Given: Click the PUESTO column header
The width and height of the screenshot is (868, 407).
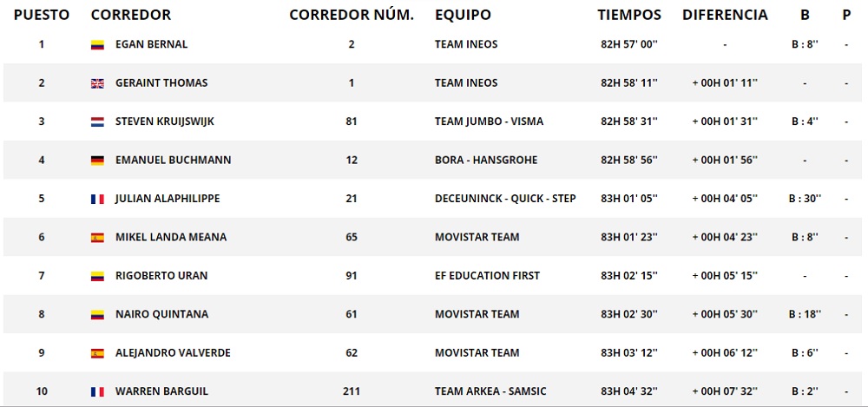Looking at the screenshot, I should pos(41,15).
